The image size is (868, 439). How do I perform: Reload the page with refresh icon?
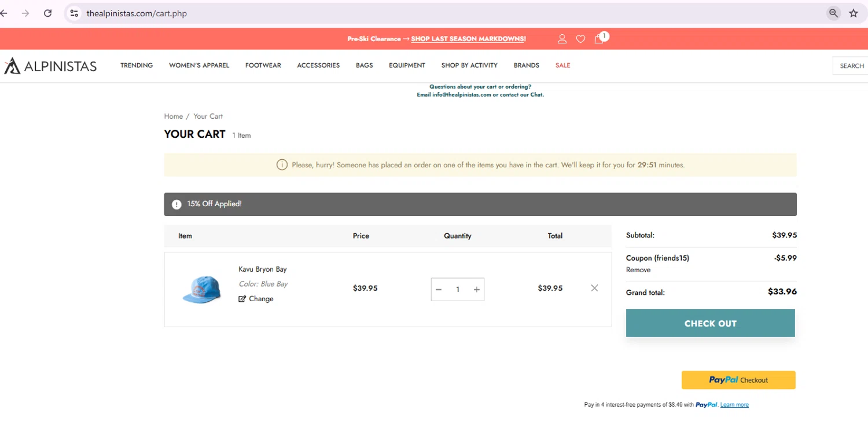[48, 13]
